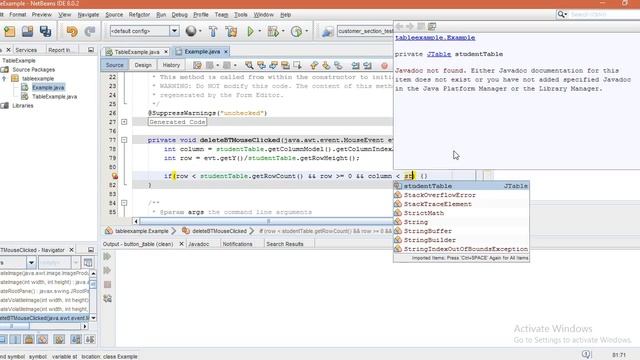Switch to the TableExample.java editor tab

(137, 52)
